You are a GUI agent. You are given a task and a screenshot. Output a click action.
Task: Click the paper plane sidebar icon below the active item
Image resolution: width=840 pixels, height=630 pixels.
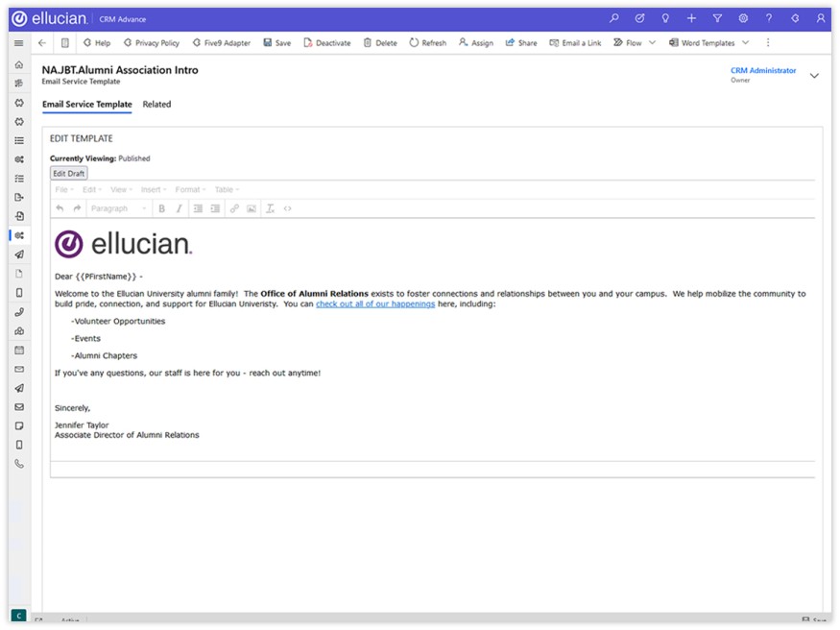click(19, 254)
